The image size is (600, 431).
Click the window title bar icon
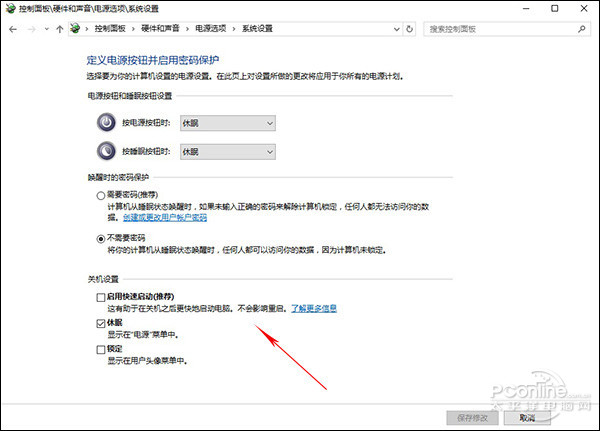click(10, 8)
